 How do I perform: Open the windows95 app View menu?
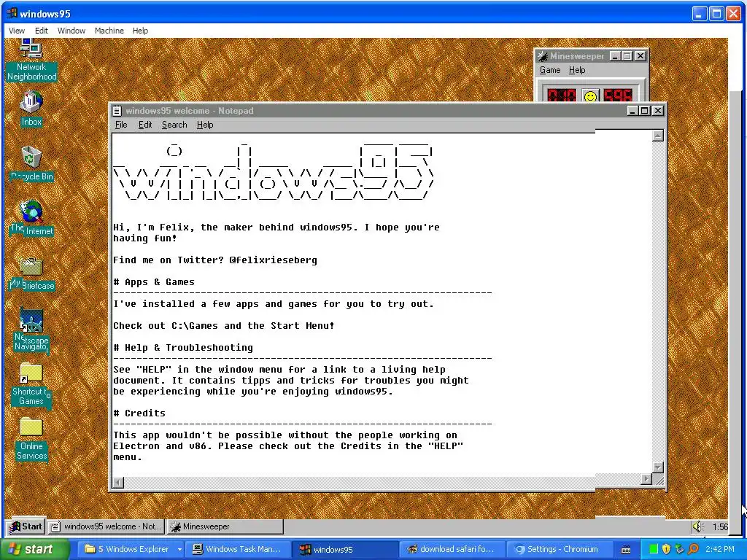[x=17, y=31]
